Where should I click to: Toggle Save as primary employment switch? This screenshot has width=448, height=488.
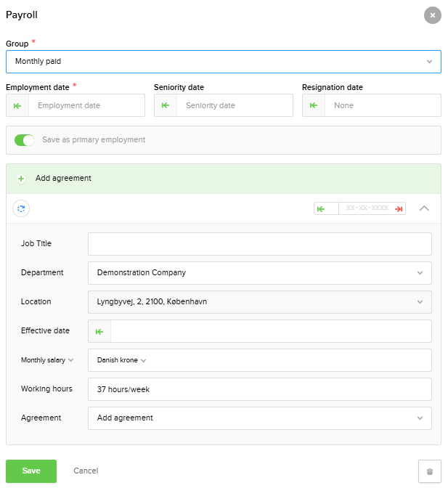[x=25, y=140]
